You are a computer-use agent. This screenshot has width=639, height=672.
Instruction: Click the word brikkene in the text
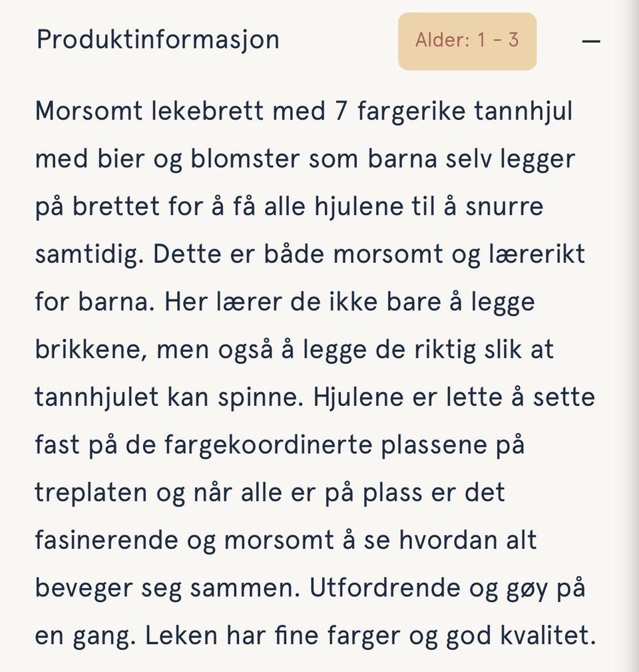tap(94, 349)
